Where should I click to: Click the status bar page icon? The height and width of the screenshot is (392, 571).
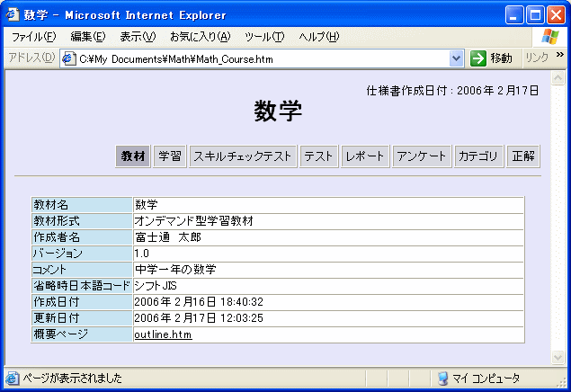coord(12,379)
